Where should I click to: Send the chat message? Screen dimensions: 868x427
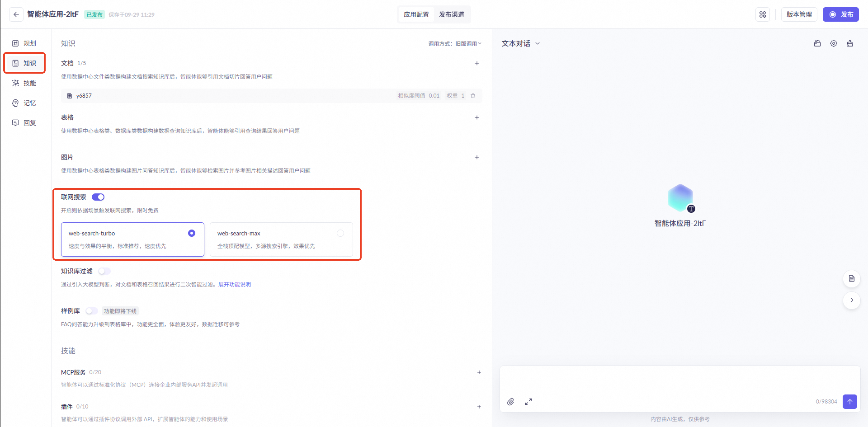point(850,402)
